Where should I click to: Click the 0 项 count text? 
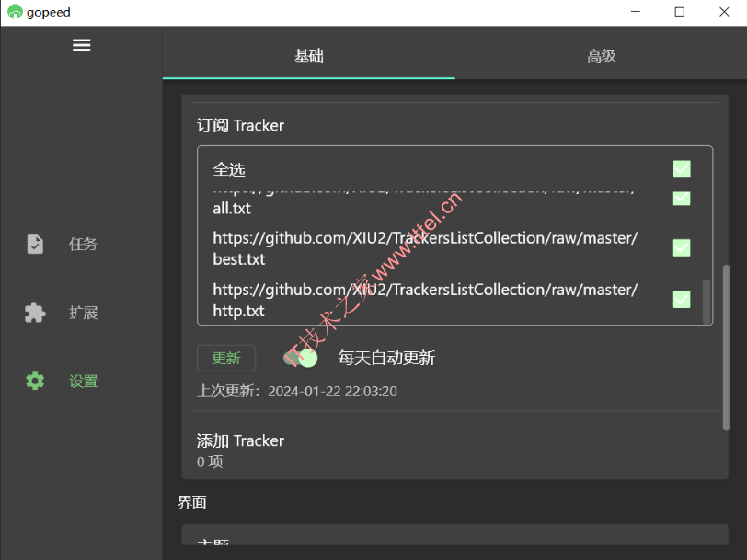point(210,462)
